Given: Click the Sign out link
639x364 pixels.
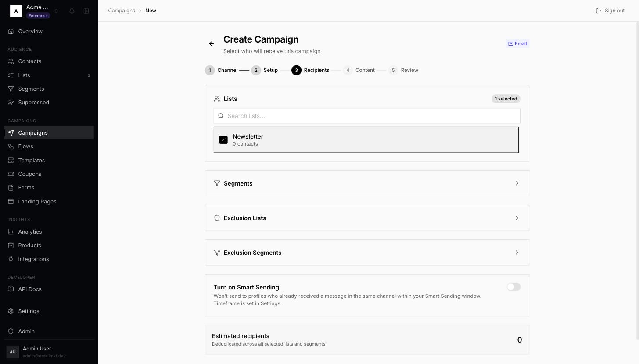Looking at the screenshot, I should coord(610,11).
